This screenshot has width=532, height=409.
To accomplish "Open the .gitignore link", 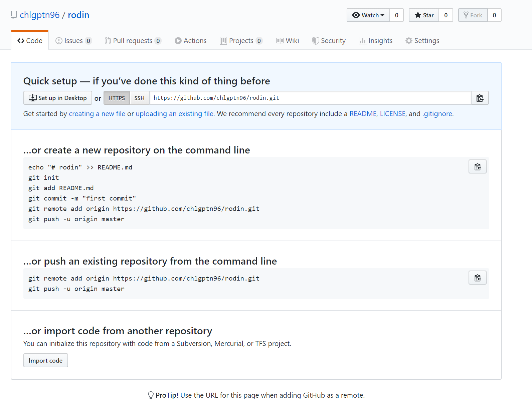I will tap(437, 114).
